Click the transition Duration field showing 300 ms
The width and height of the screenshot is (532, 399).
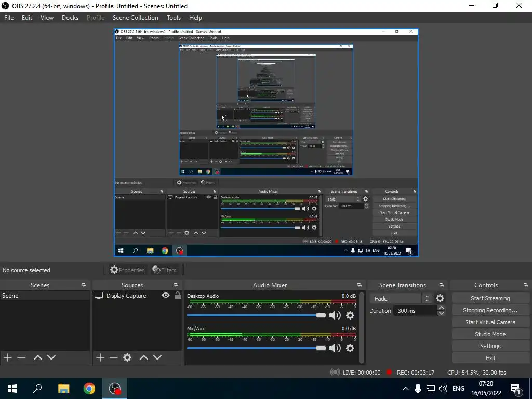(x=415, y=311)
